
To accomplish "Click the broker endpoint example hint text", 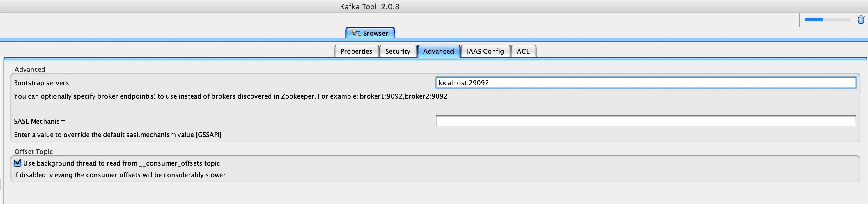I will click(231, 96).
